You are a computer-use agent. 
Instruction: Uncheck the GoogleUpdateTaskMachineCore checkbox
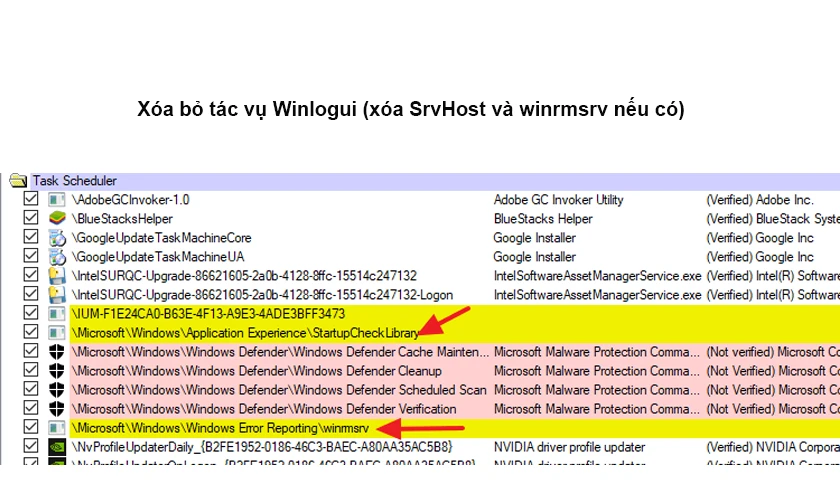click(31, 237)
